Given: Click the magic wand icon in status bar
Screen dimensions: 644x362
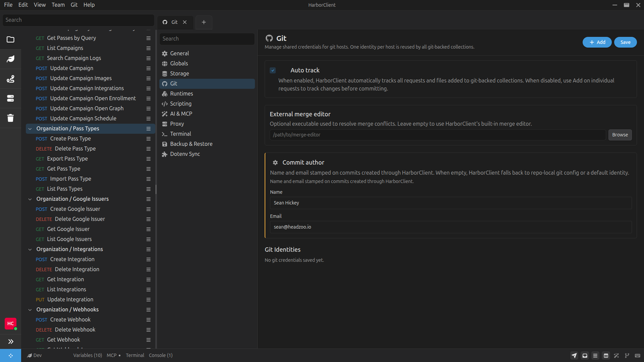Looking at the screenshot, I should point(616,355).
